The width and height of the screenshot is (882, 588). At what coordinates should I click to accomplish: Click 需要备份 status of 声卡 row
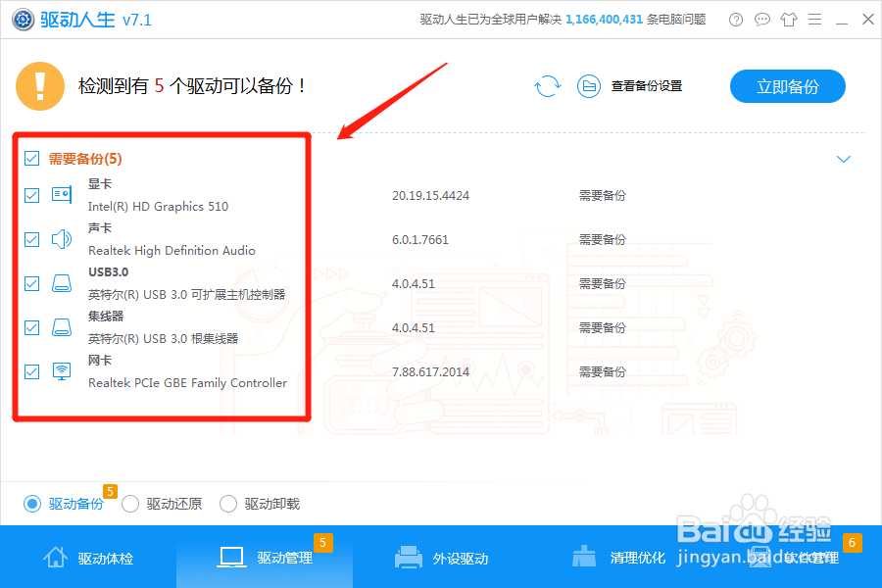[603, 240]
